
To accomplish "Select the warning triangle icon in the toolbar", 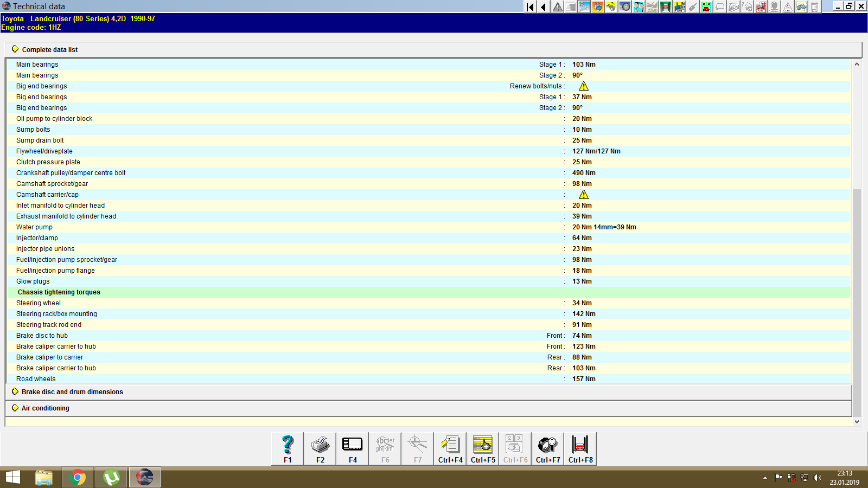I will click(556, 7).
